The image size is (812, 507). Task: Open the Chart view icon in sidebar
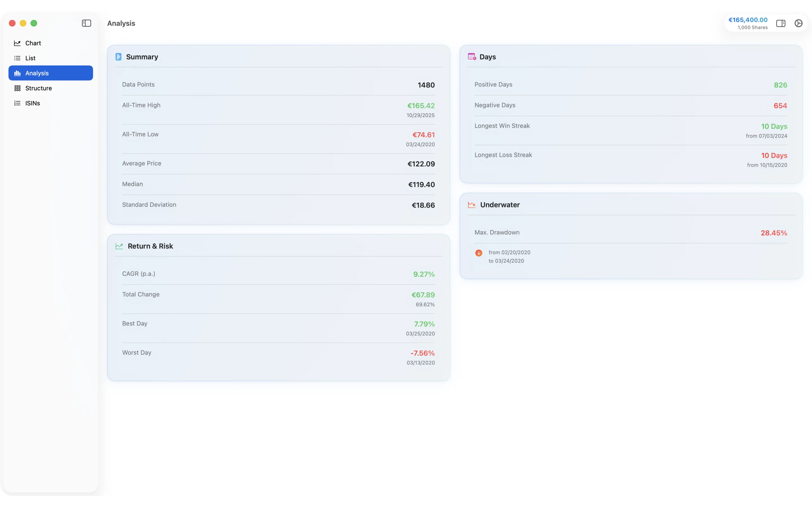(17, 43)
